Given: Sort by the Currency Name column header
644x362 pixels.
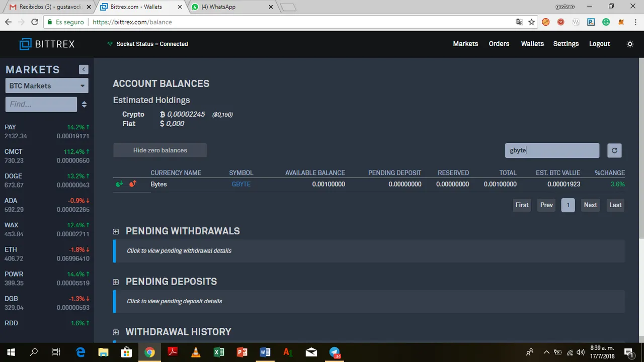Looking at the screenshot, I should click(x=176, y=172).
